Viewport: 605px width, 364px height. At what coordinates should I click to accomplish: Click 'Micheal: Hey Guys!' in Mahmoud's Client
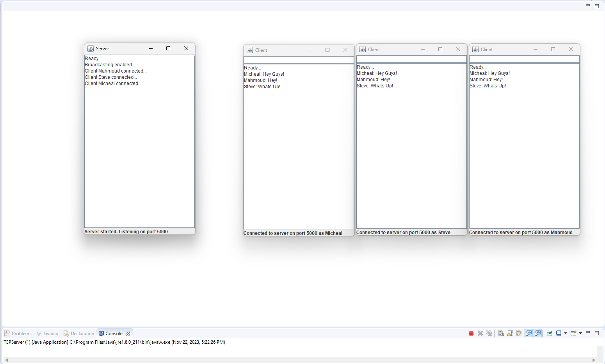490,73
